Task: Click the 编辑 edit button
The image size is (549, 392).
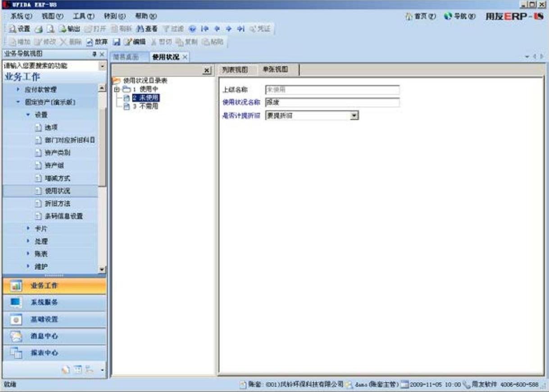Action: pyautogui.click(x=135, y=42)
